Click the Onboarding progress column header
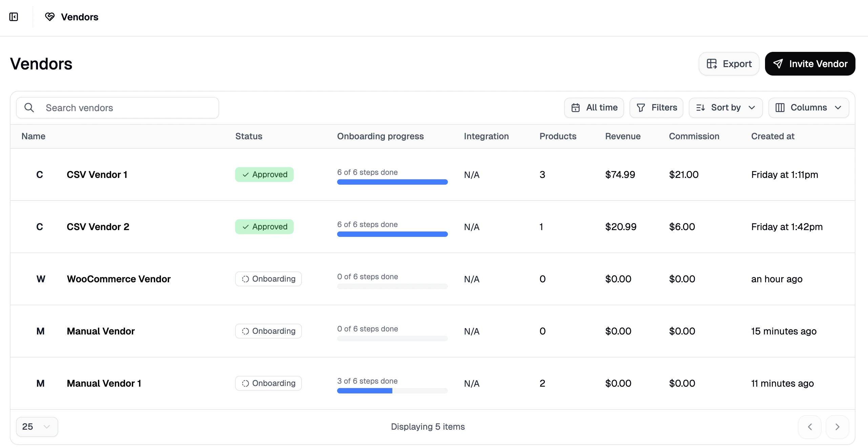Screen dimensions: 868x448 coord(380,136)
